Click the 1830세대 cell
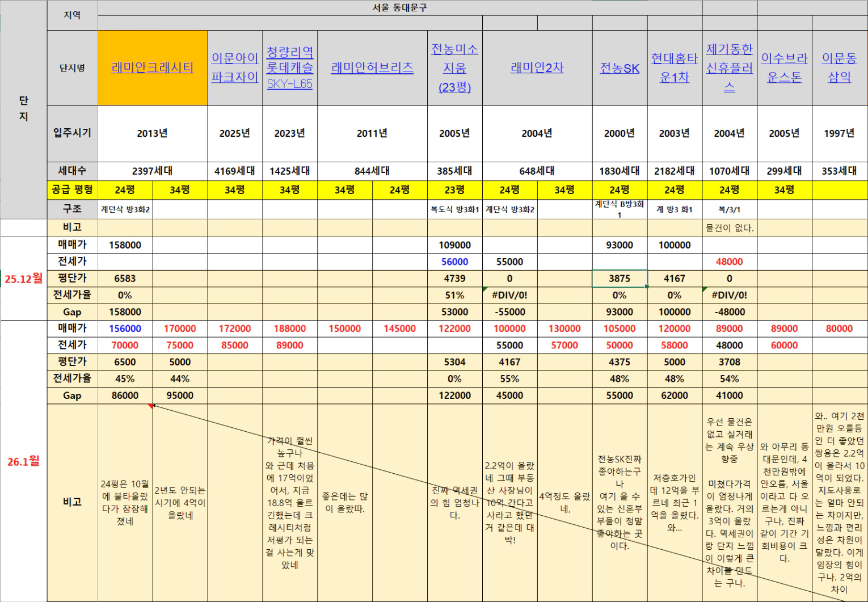 point(620,171)
